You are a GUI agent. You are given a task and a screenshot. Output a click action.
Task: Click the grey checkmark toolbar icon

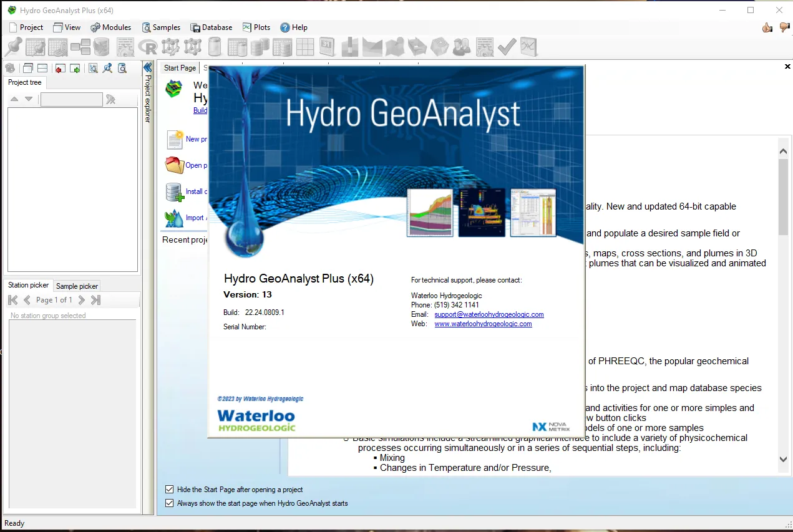tap(506, 47)
